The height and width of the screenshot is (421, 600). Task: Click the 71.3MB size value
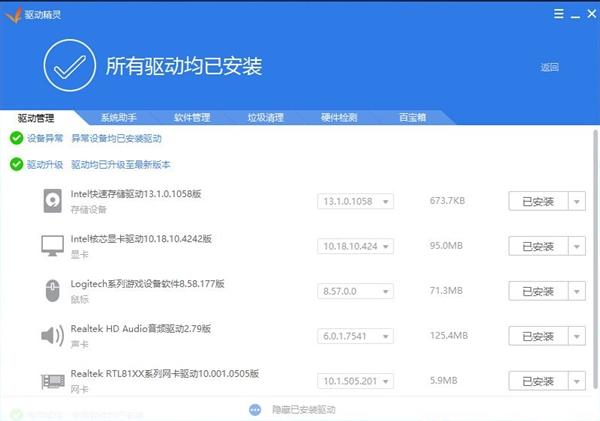[446, 290]
